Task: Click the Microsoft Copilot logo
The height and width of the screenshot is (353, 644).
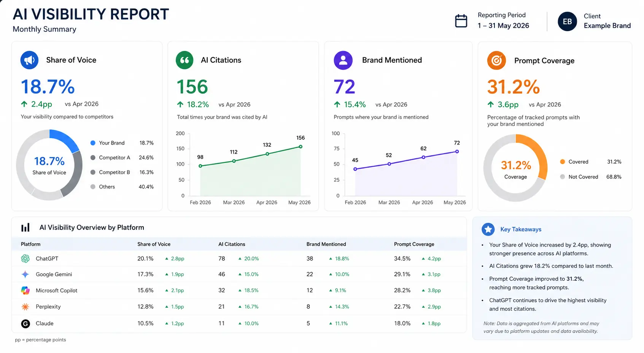Action: tap(25, 290)
